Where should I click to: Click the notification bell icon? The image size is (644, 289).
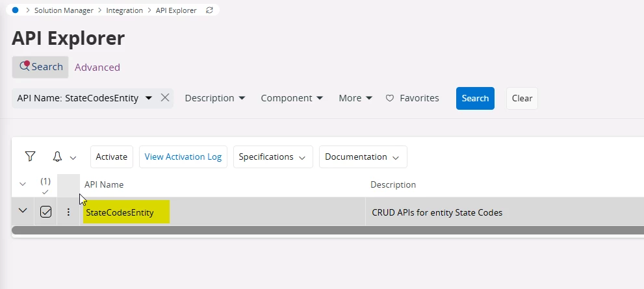point(57,157)
